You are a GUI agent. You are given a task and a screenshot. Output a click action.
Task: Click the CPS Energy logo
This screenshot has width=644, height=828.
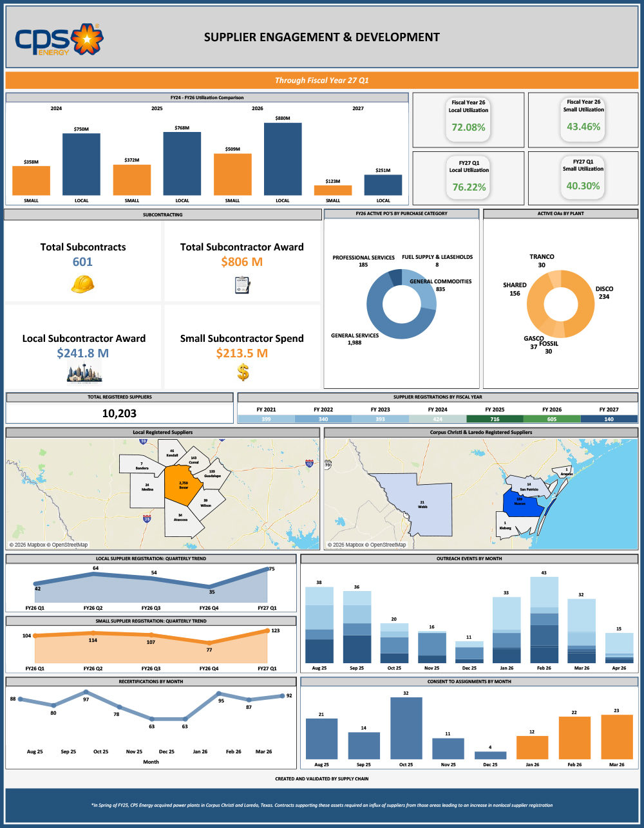59,40
